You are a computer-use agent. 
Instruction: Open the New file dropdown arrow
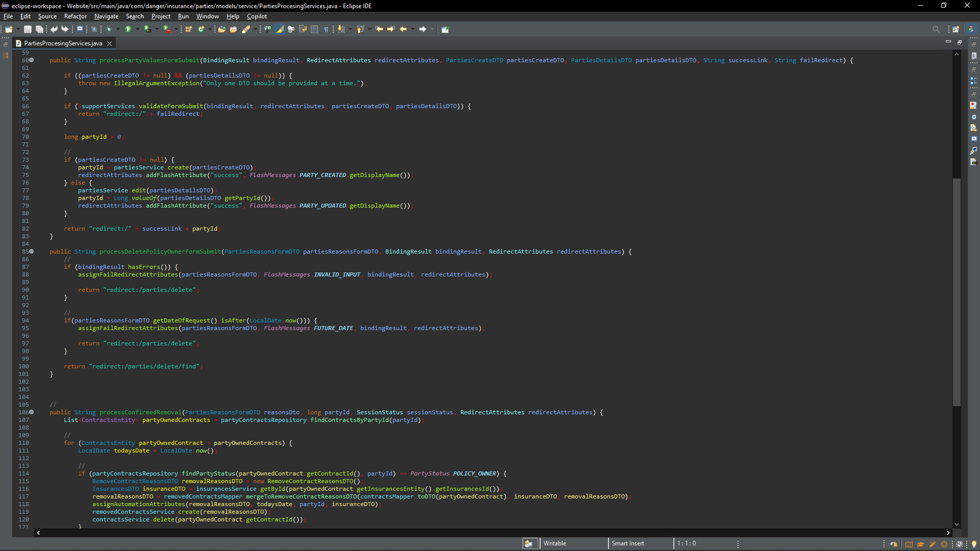pos(18,29)
